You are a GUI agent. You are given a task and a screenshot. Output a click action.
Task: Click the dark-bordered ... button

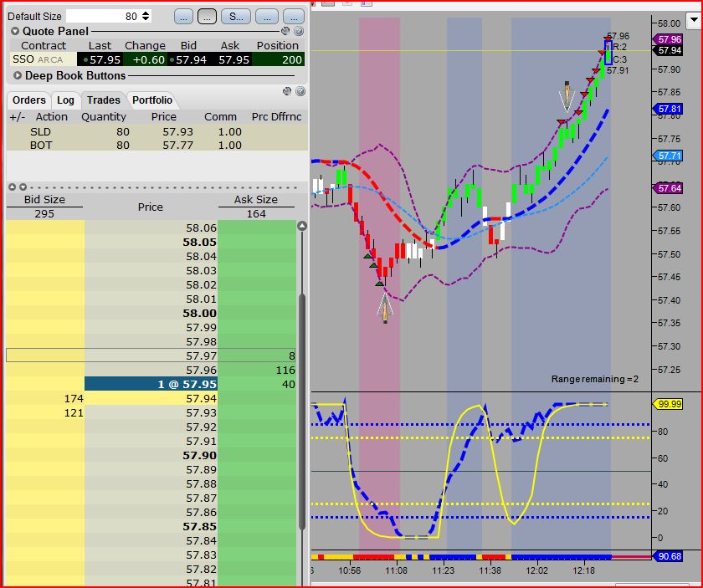(207, 17)
